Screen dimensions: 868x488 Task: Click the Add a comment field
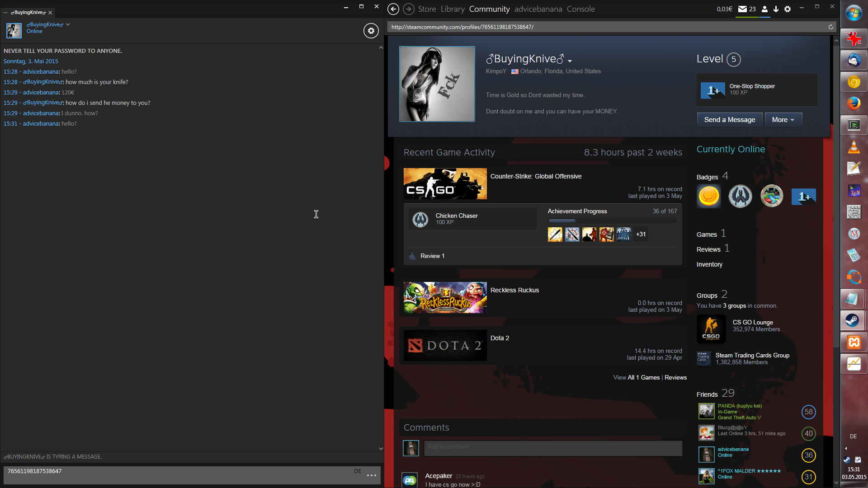click(x=553, y=447)
